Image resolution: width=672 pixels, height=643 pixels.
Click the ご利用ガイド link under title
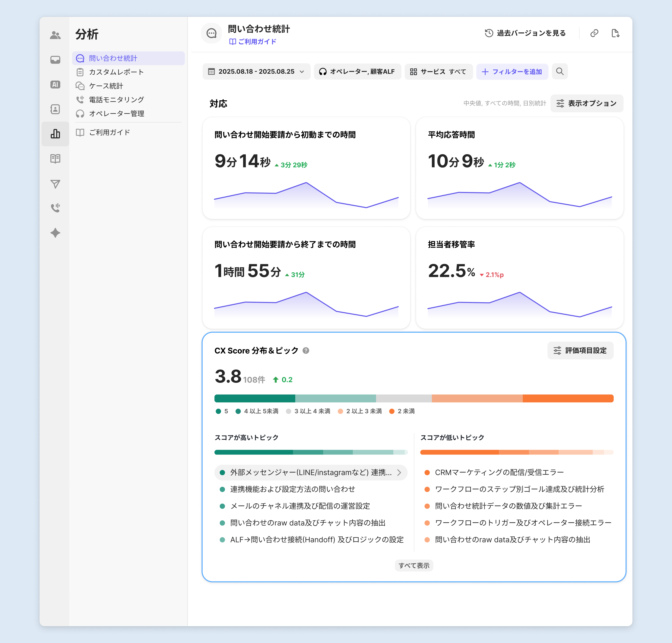[252, 42]
